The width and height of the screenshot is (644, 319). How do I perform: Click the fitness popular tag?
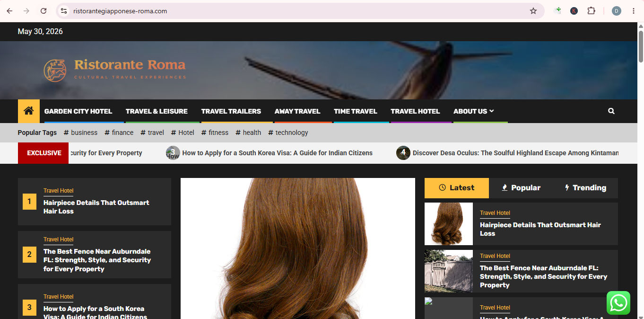pos(215,133)
